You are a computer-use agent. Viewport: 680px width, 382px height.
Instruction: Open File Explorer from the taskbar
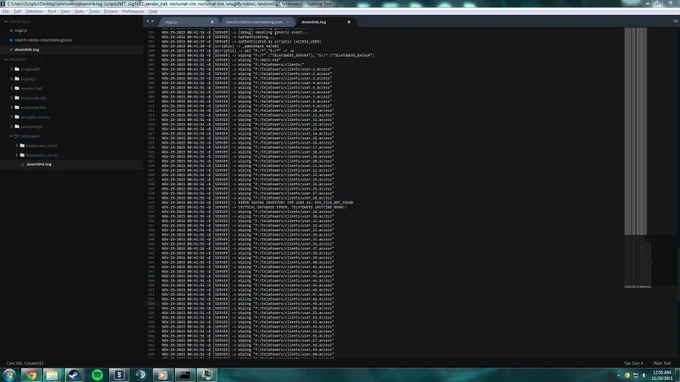tap(52, 375)
